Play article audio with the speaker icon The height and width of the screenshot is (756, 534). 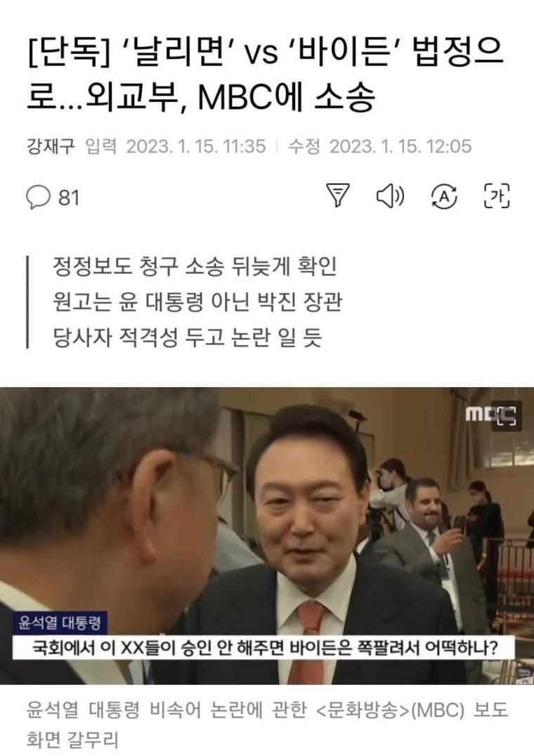391,195
